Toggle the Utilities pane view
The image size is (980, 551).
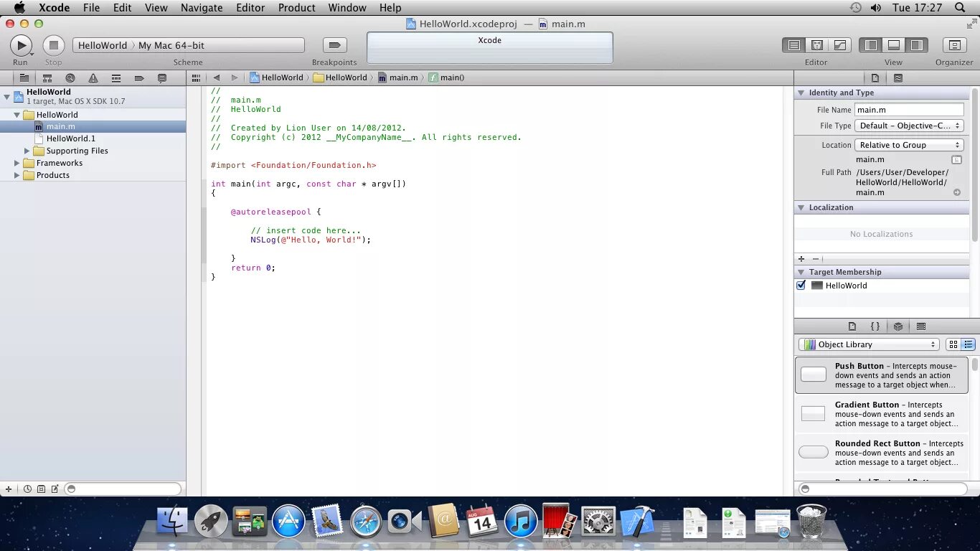tap(917, 45)
